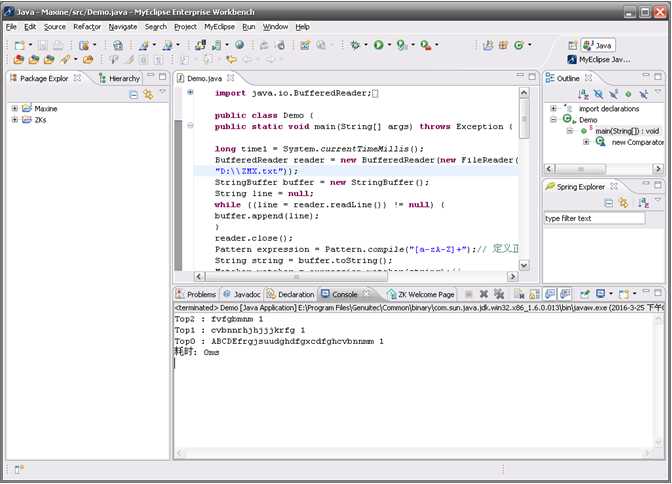Open Run button dropdown arrow
The height and width of the screenshot is (484, 672).
click(389, 45)
